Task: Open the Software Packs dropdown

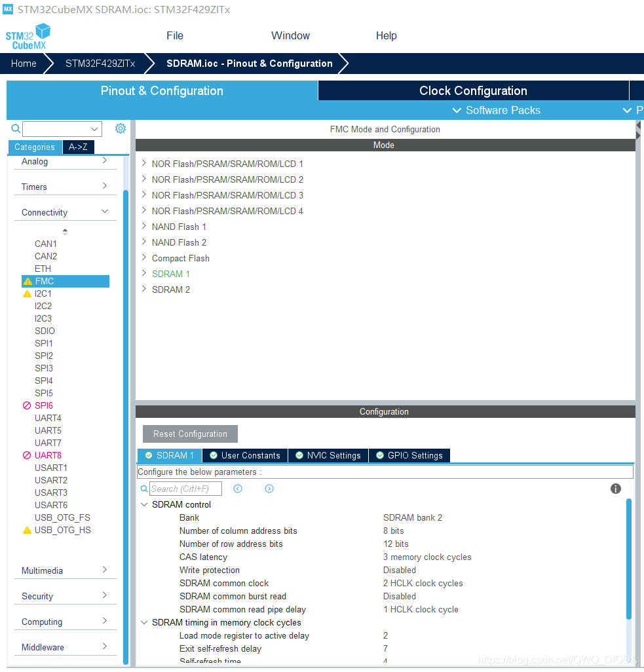Action: point(497,110)
